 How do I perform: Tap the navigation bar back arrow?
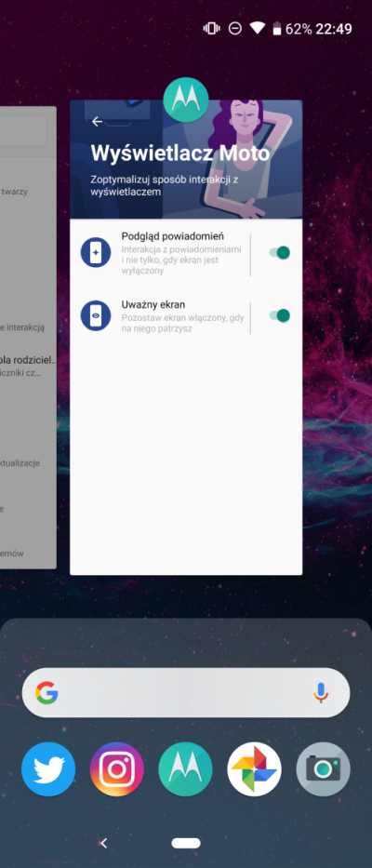coord(103,843)
